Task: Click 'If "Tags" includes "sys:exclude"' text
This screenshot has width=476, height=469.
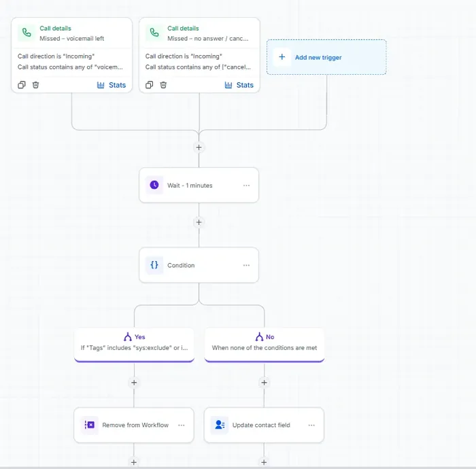Action: (x=134, y=348)
